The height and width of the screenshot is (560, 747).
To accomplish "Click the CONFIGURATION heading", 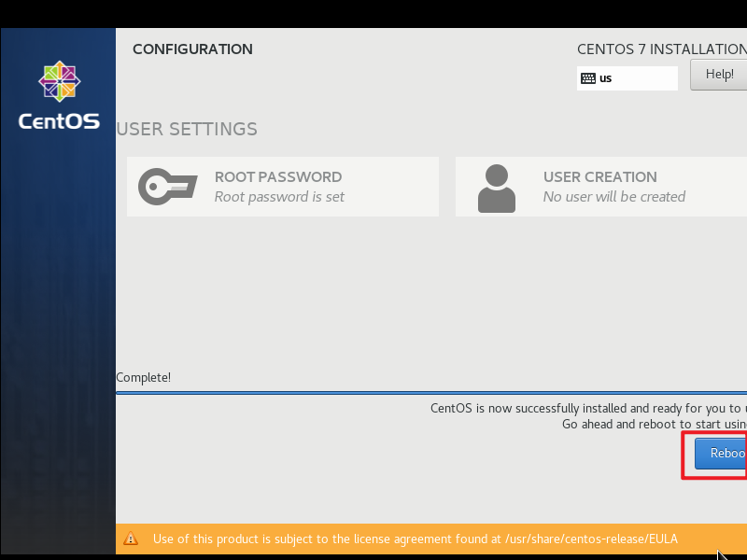I will coord(192,49).
